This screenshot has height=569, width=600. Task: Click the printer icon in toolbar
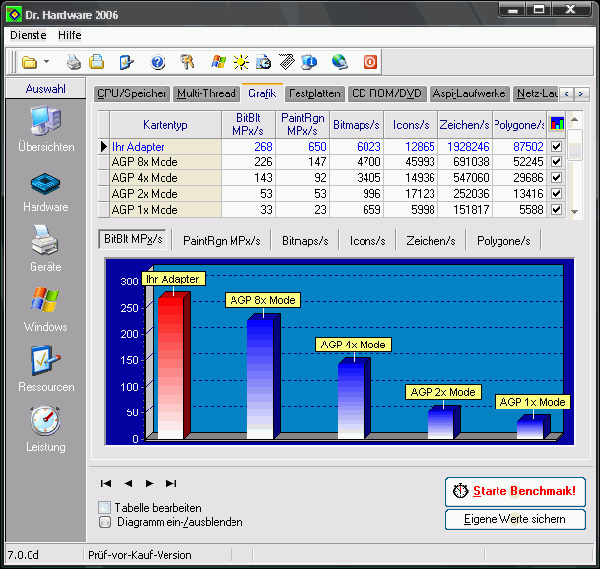(73, 62)
